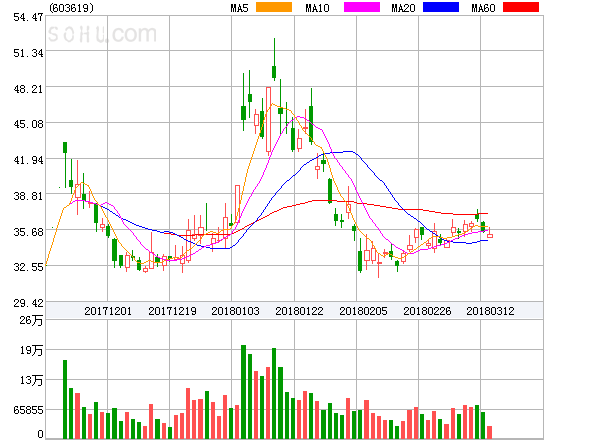Click the 41.94 price axis label
Viewport: 600px width, 440px height.
click(x=28, y=160)
